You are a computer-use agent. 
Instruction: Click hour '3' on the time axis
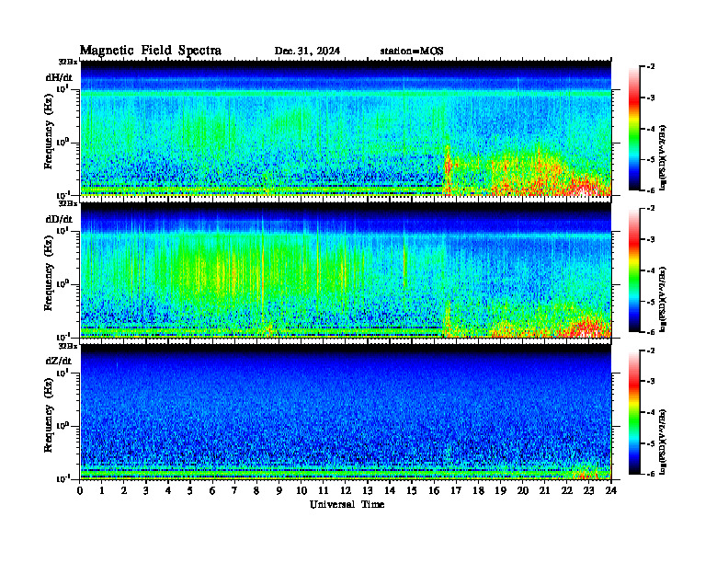146,491
